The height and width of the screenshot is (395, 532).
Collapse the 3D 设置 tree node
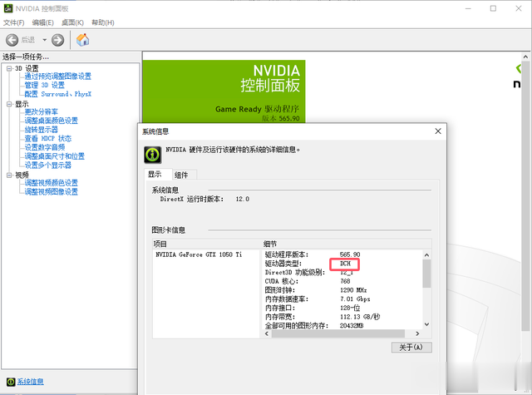9,68
